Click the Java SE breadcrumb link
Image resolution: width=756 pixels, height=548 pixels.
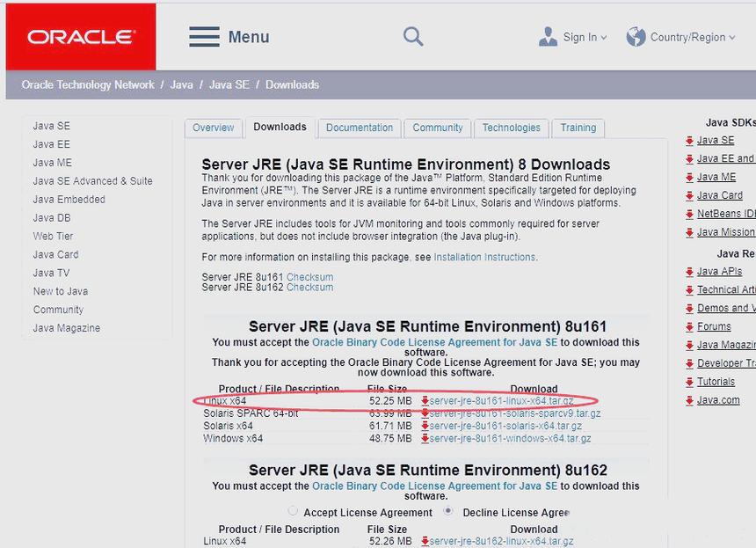(229, 85)
